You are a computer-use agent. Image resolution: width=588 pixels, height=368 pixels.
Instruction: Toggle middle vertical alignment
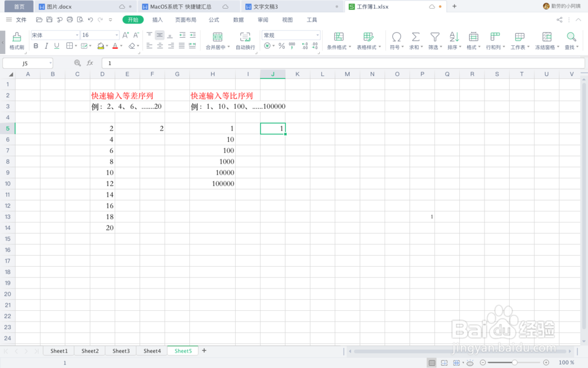[x=160, y=35]
